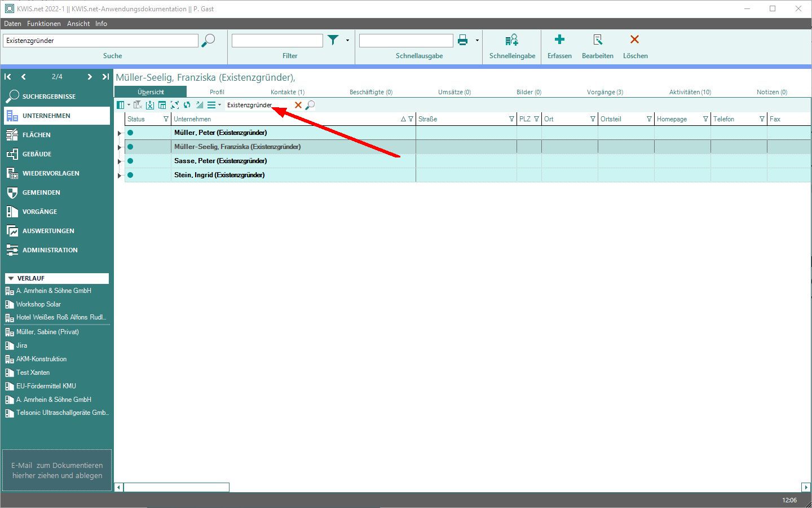Open the Funktionen menu
The height and width of the screenshot is (508, 812).
pos(44,24)
